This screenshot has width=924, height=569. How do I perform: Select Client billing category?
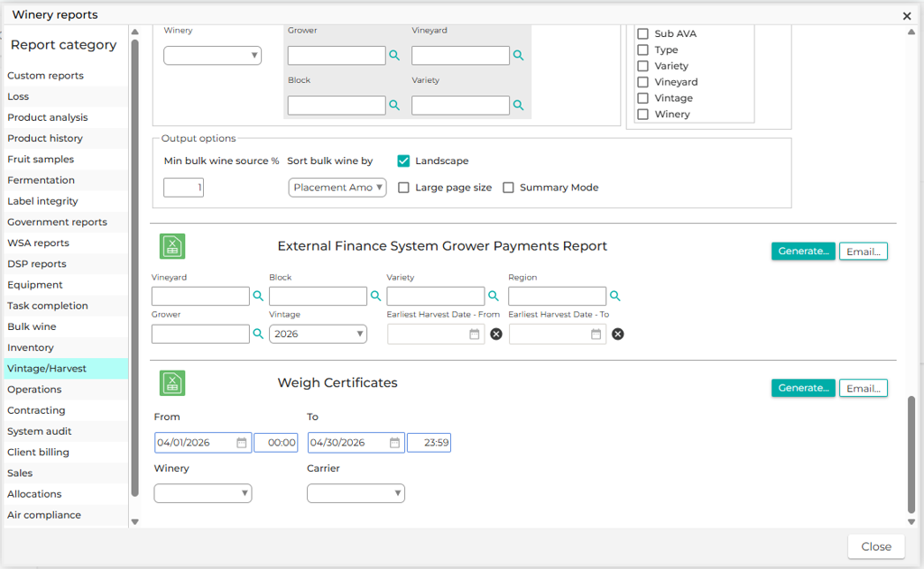tap(64, 452)
